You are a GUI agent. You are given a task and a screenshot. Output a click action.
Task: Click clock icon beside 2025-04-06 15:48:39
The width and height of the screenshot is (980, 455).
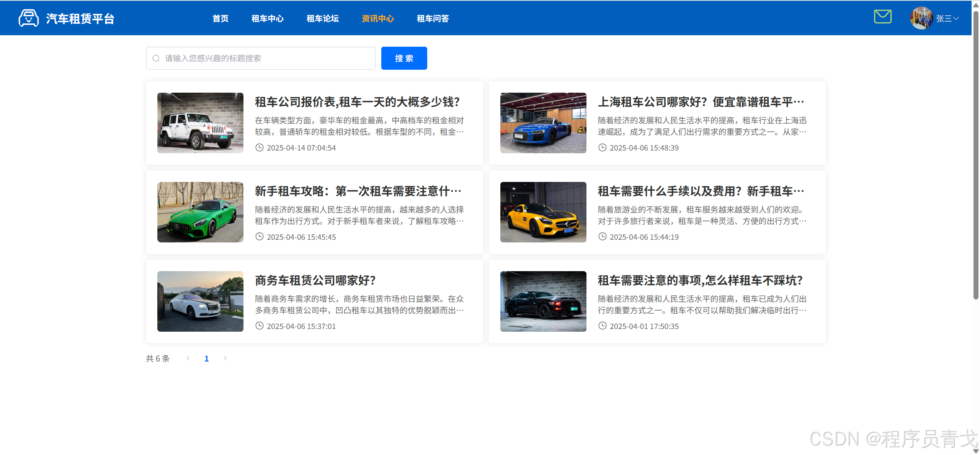tap(603, 147)
